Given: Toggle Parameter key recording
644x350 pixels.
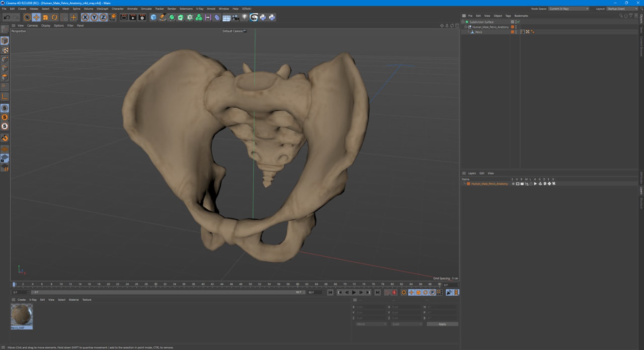Looking at the screenshot, I should 432,293.
